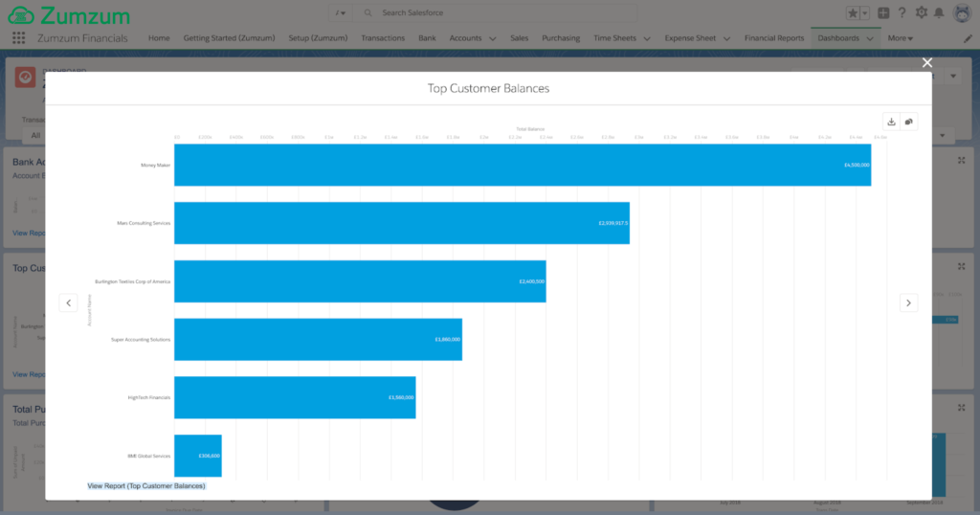The width and height of the screenshot is (980, 515).
Task: Click the Burlington Textiles Corp bar
Action: pyautogui.click(x=360, y=281)
